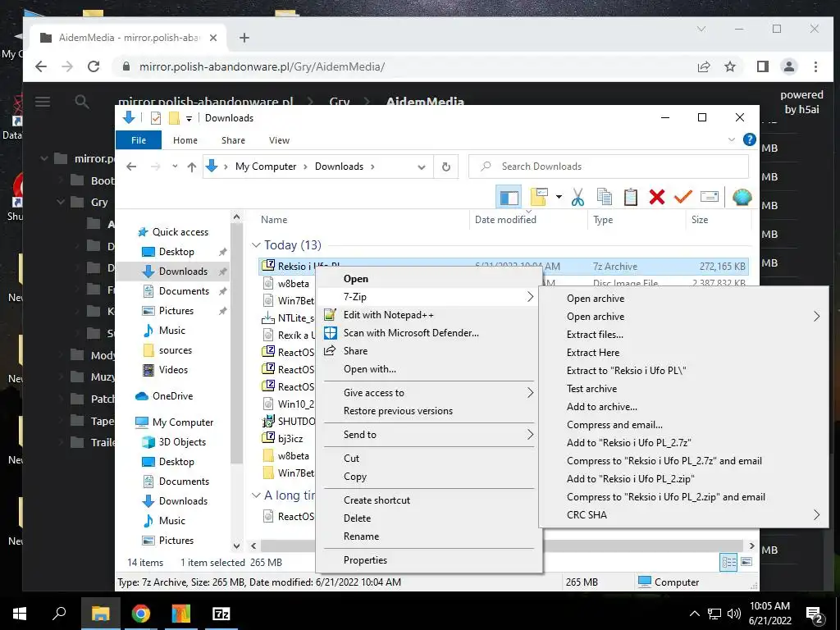Click the Type column header
Image resolution: width=840 pixels, height=630 pixels.
pyautogui.click(x=603, y=220)
